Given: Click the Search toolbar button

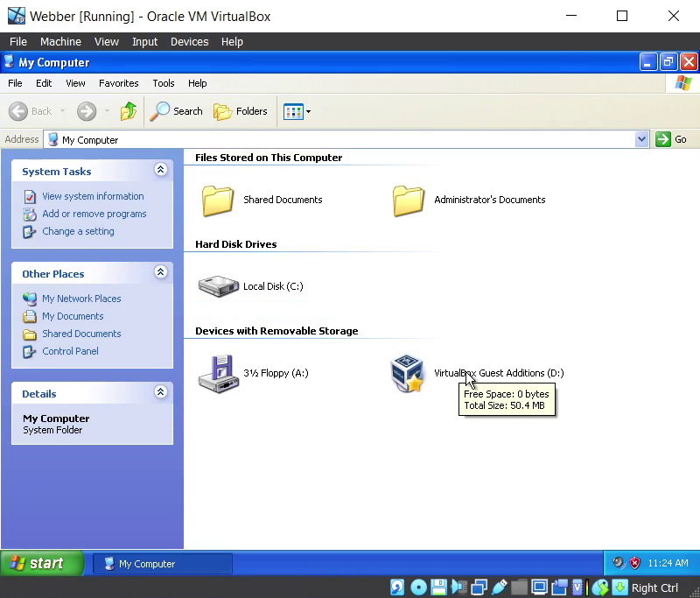Looking at the screenshot, I should tap(177, 111).
